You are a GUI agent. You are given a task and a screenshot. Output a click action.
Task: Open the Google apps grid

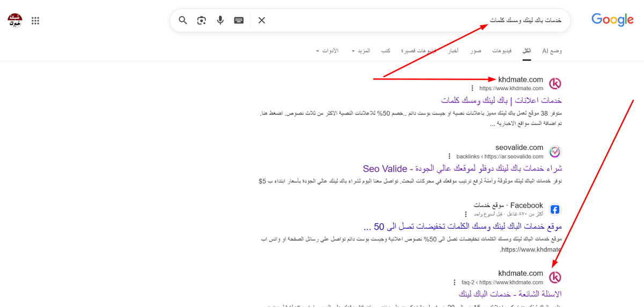point(35,21)
